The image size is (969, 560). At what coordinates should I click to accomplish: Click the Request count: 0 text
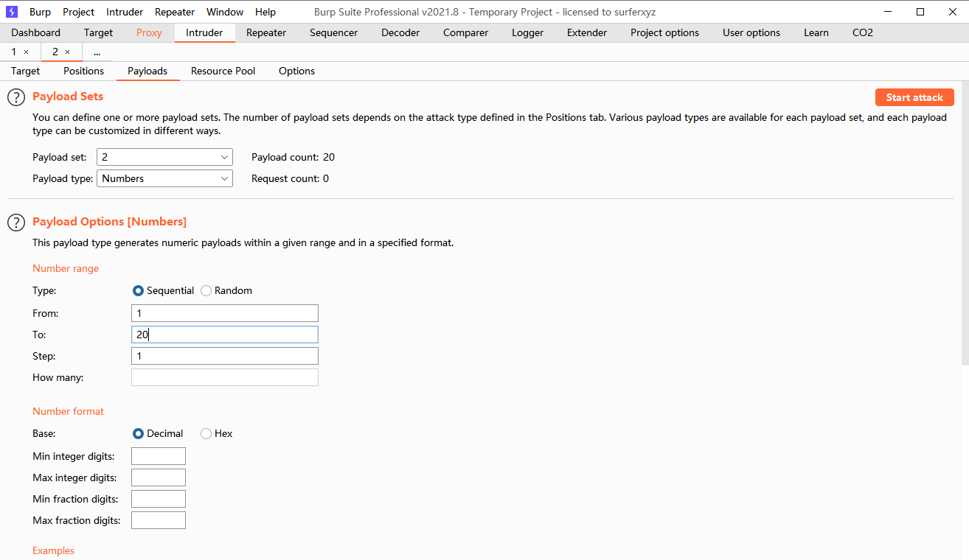click(x=290, y=178)
